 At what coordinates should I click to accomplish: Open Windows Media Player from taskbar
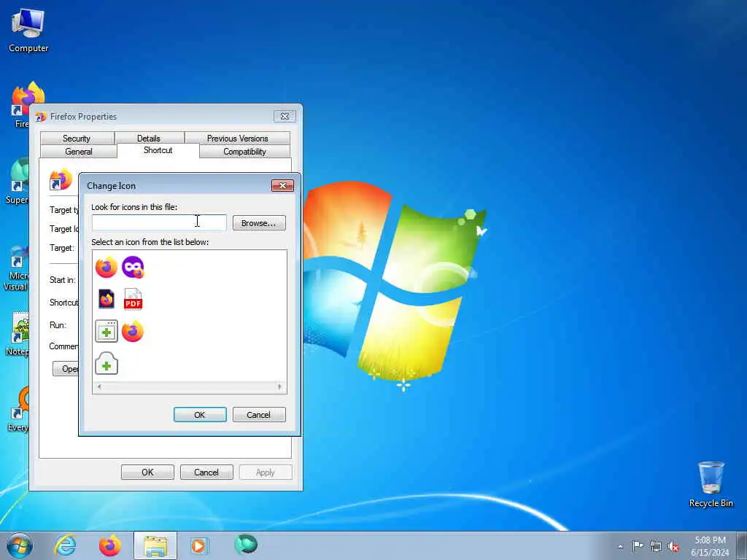[x=198, y=545]
